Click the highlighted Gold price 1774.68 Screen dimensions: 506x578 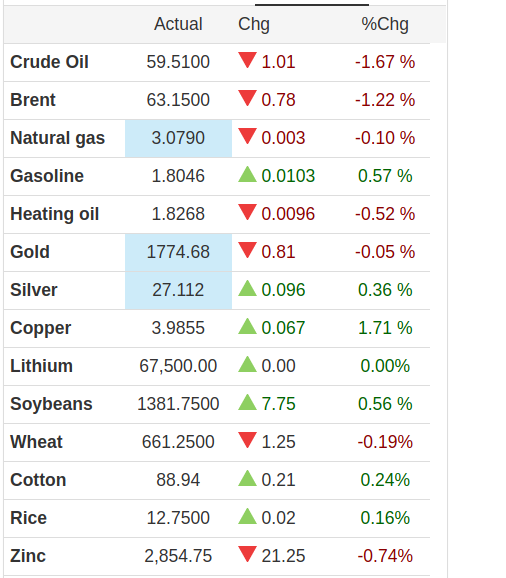(178, 252)
